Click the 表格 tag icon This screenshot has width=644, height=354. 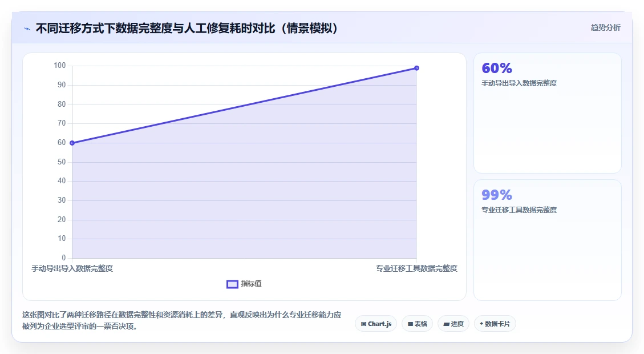[410, 324]
